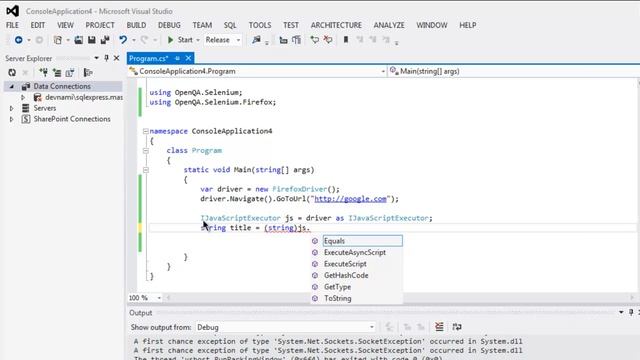Close the Server Explorer panel
Viewport: 640px width, 360px height.
click(116, 58)
